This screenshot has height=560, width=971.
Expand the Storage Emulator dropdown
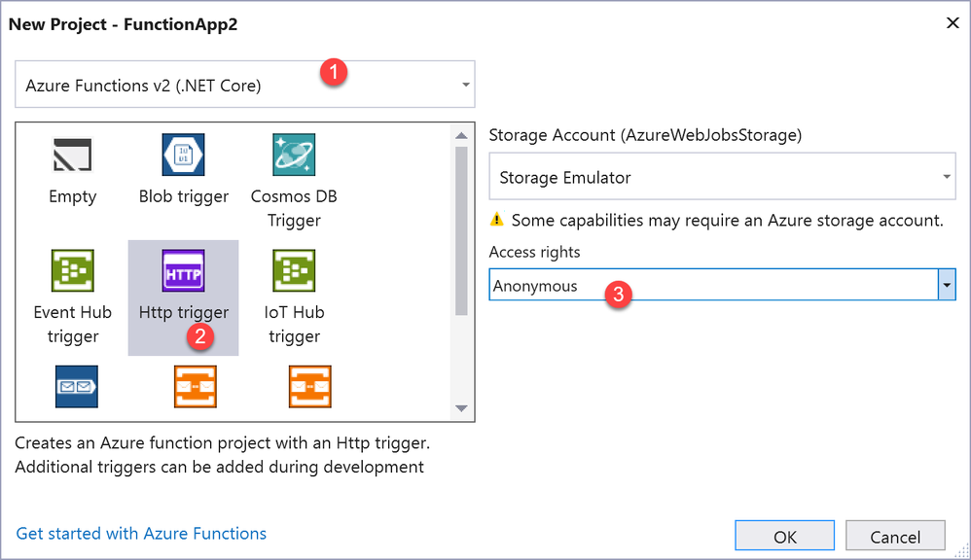point(947,178)
